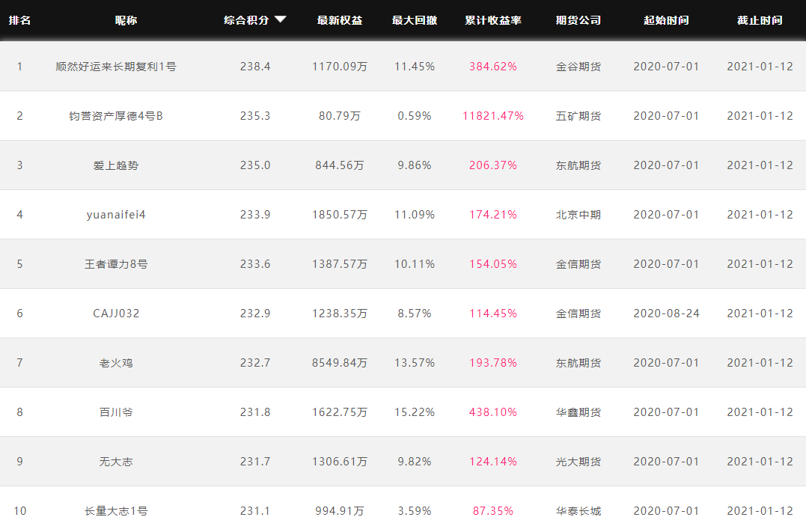The image size is (806, 532).
Task: Click futures company 金谷期货
Action: pyautogui.click(x=578, y=67)
